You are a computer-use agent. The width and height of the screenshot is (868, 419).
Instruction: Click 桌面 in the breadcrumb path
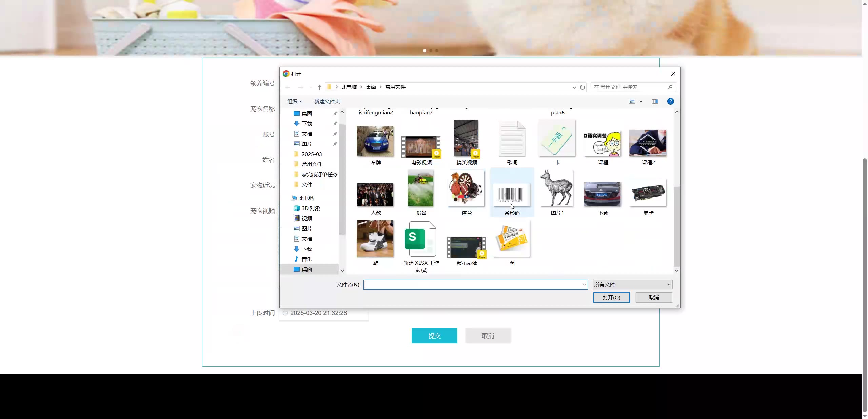pyautogui.click(x=371, y=87)
